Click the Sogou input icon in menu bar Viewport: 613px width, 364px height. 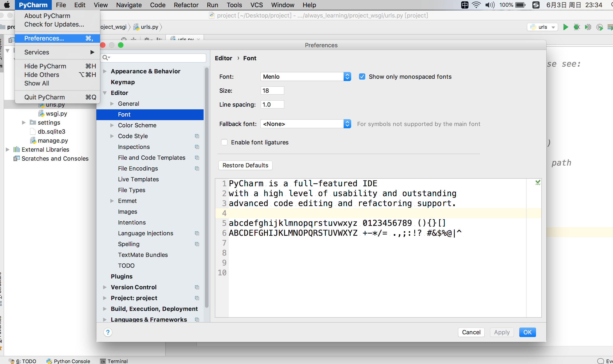click(x=536, y=5)
